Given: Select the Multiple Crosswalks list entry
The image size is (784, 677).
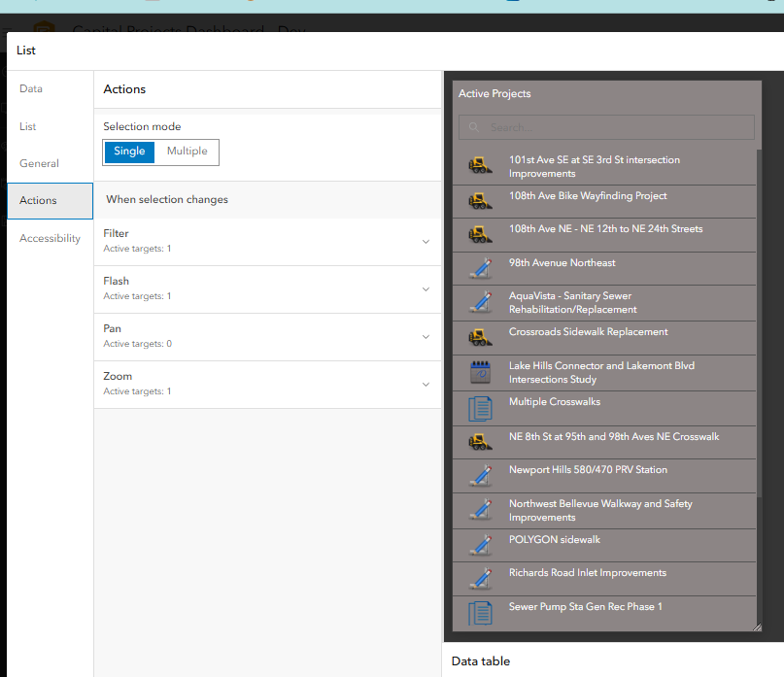Looking at the screenshot, I should [x=604, y=409].
